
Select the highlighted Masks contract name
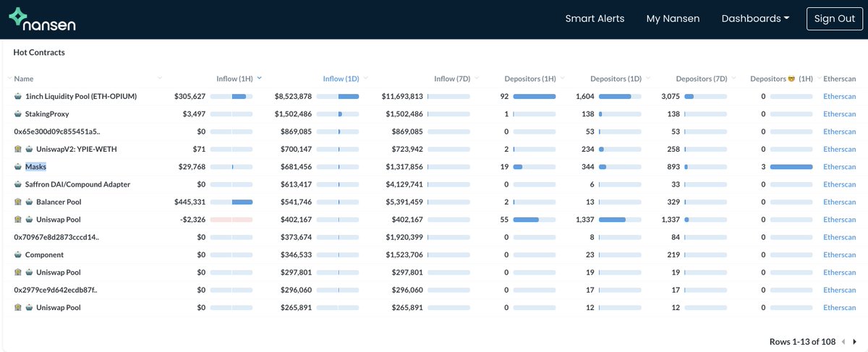coord(35,166)
